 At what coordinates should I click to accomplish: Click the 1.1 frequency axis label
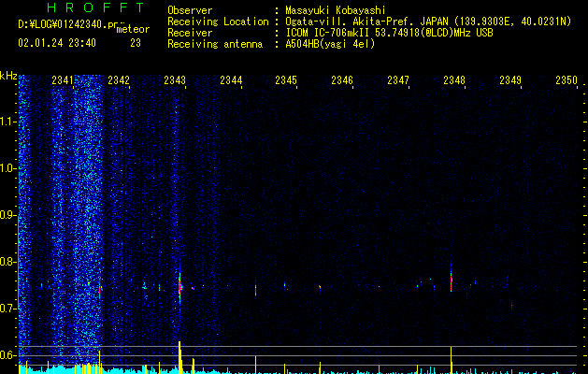(8, 122)
